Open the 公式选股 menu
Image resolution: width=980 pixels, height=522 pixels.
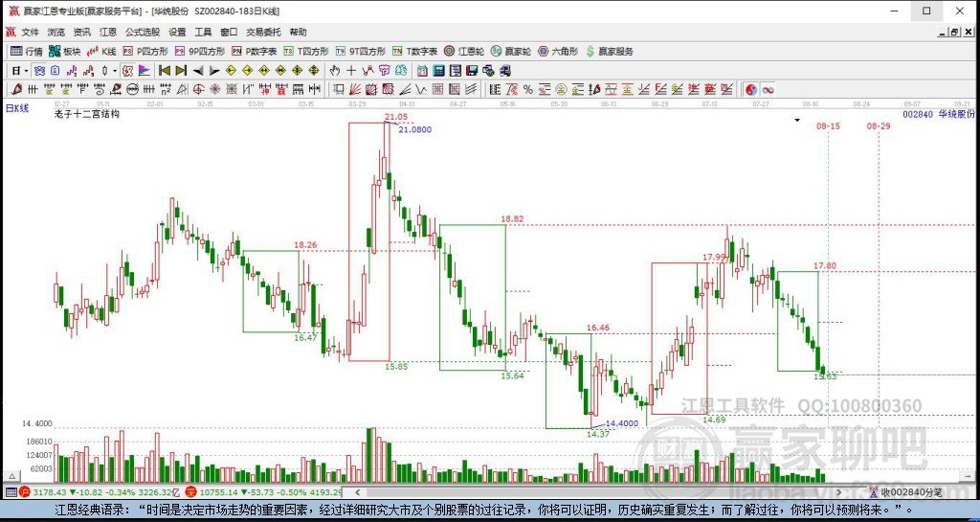143,32
